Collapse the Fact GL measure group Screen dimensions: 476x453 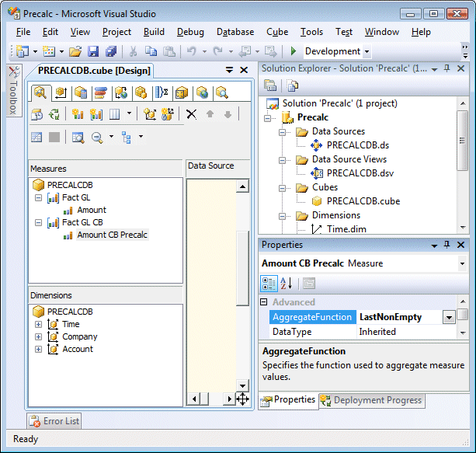point(38,198)
